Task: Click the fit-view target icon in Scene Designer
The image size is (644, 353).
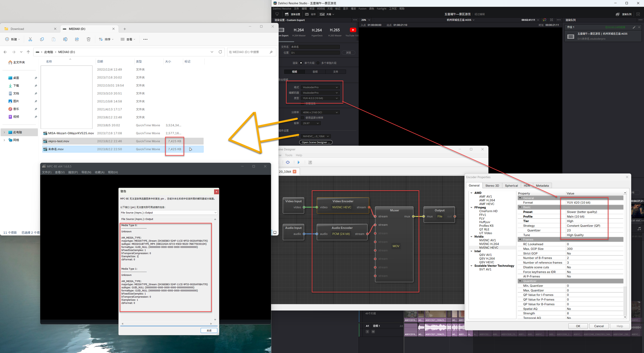Action: [287, 162]
